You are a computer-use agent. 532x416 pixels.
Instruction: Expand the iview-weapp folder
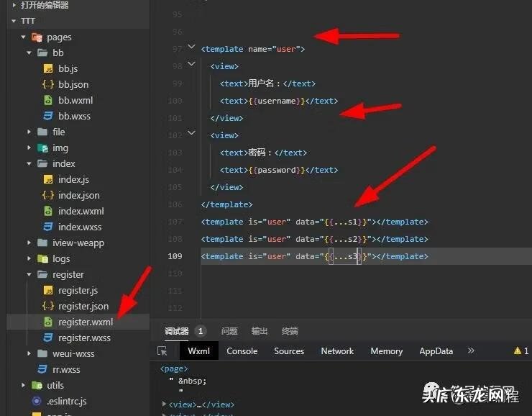[29, 243]
